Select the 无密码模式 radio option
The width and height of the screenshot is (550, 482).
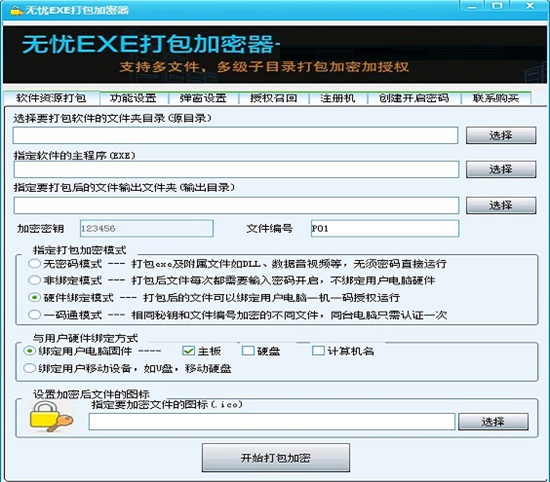click(x=34, y=263)
